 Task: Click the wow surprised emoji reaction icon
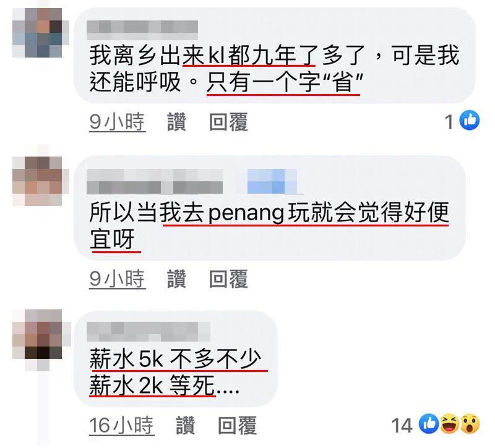470,424
